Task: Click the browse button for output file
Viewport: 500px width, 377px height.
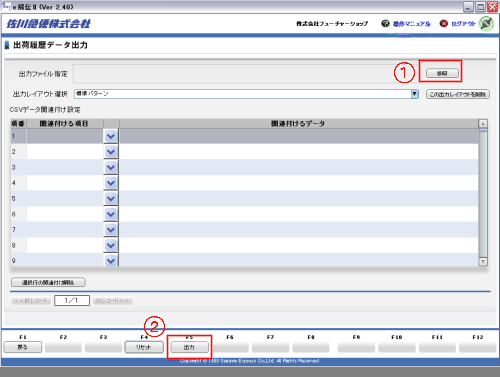Action: [442, 73]
